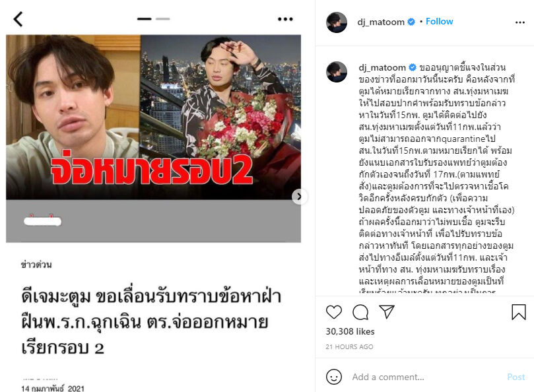Click the 21 HOURS AGO timestamp
534x392 pixels.
[349, 346]
